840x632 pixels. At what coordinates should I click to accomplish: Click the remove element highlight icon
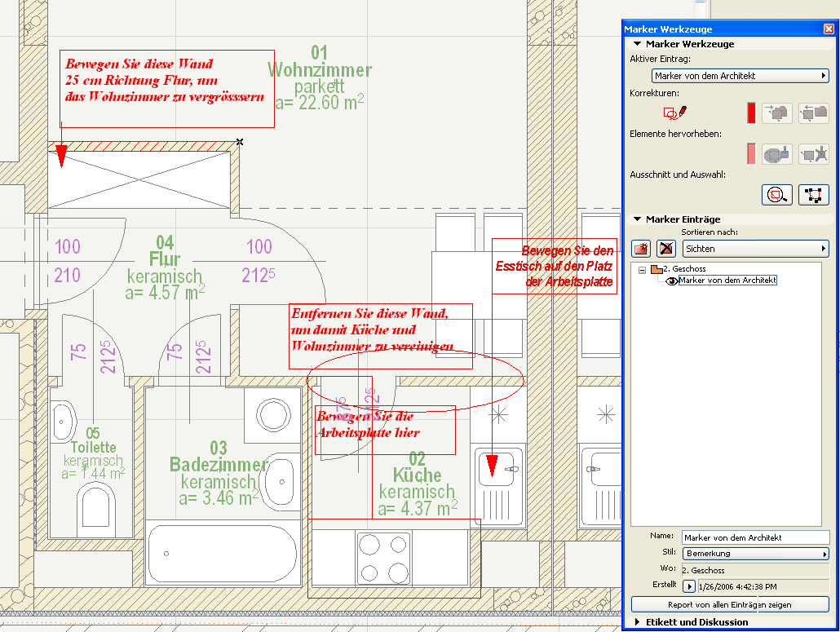coord(814,154)
